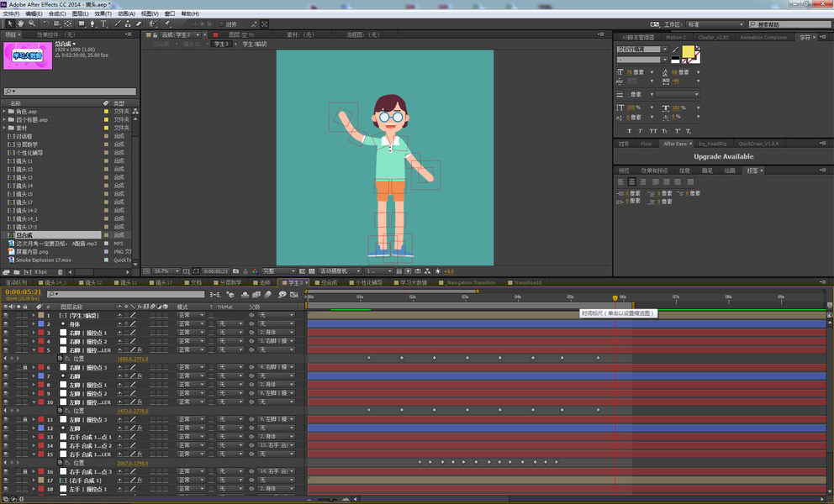Viewport: 834px width, 504px height.
Task: Switch to the 总合成 timeline tab
Action: 328,283
